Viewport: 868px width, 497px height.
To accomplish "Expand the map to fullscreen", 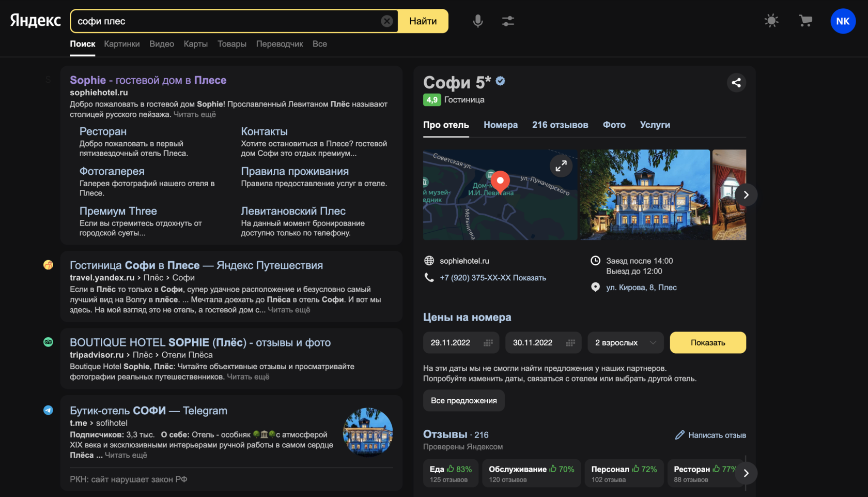I will pyautogui.click(x=561, y=166).
